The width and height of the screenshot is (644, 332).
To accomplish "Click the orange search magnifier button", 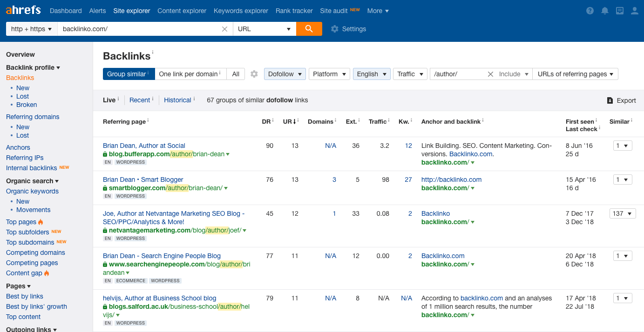I will click(309, 29).
